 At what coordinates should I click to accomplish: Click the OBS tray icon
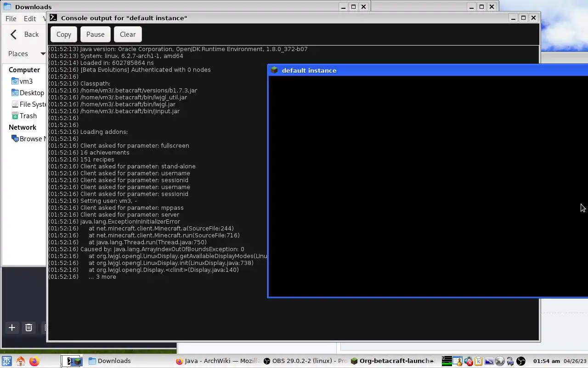(521, 361)
